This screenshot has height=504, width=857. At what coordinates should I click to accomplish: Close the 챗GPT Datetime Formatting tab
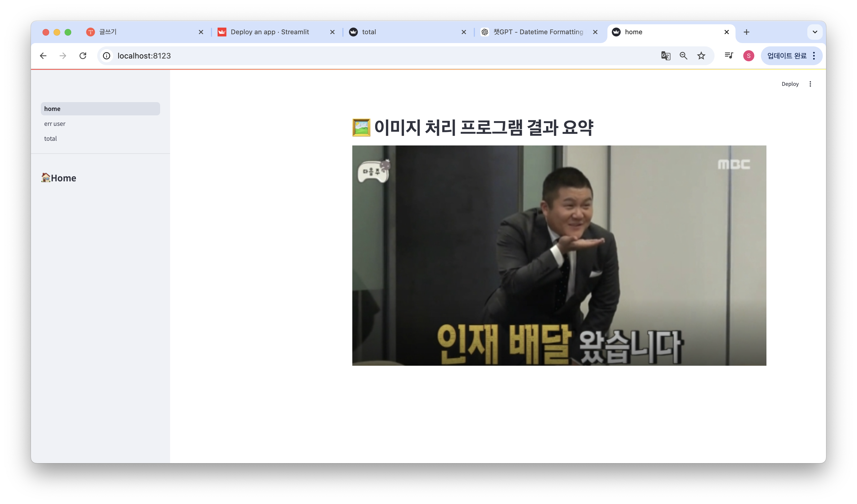(595, 32)
